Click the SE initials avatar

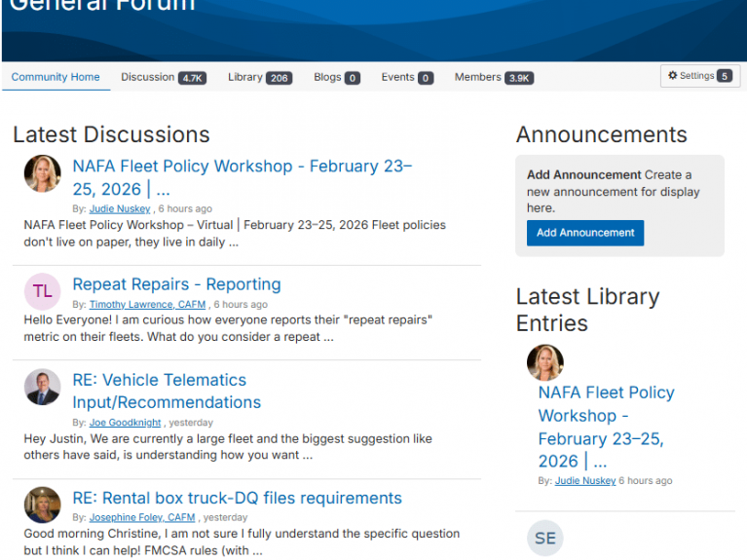coord(545,539)
